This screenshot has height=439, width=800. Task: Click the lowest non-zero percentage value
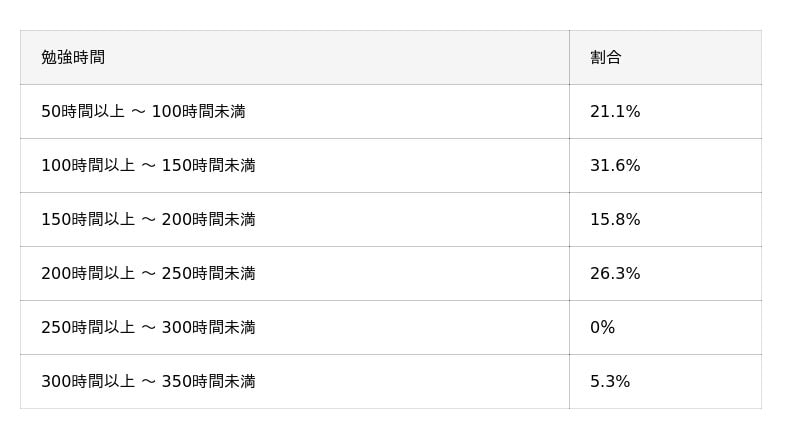coord(610,382)
